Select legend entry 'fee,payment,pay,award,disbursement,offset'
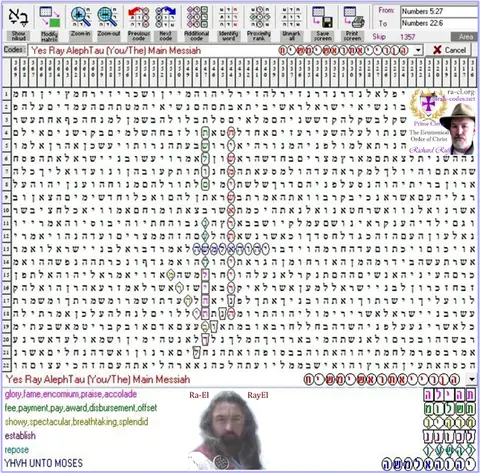The width and height of the screenshot is (480, 473). pyautogui.click(x=81, y=408)
